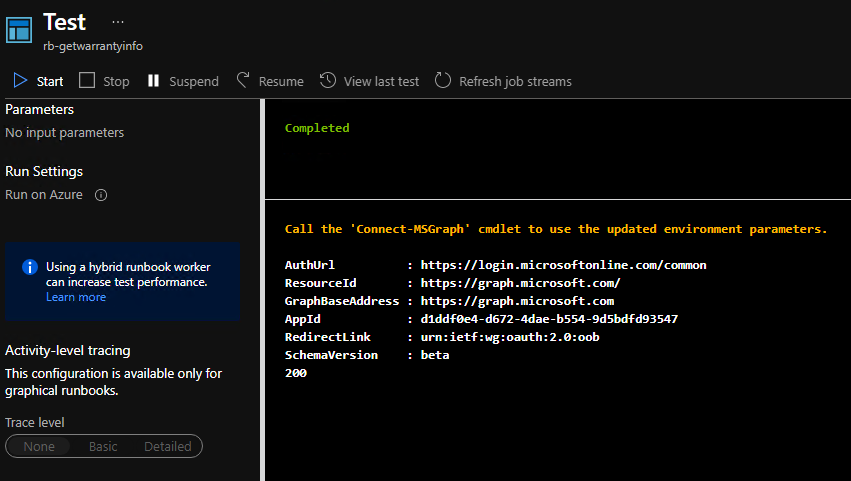This screenshot has width=851, height=481.
Task: Click the Resume arrow icon
Action: point(243,80)
